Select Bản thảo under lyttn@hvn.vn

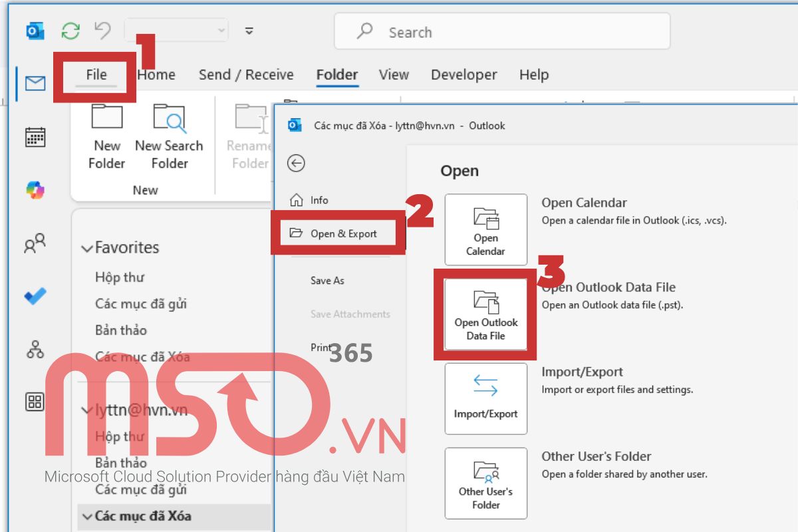click(x=121, y=463)
